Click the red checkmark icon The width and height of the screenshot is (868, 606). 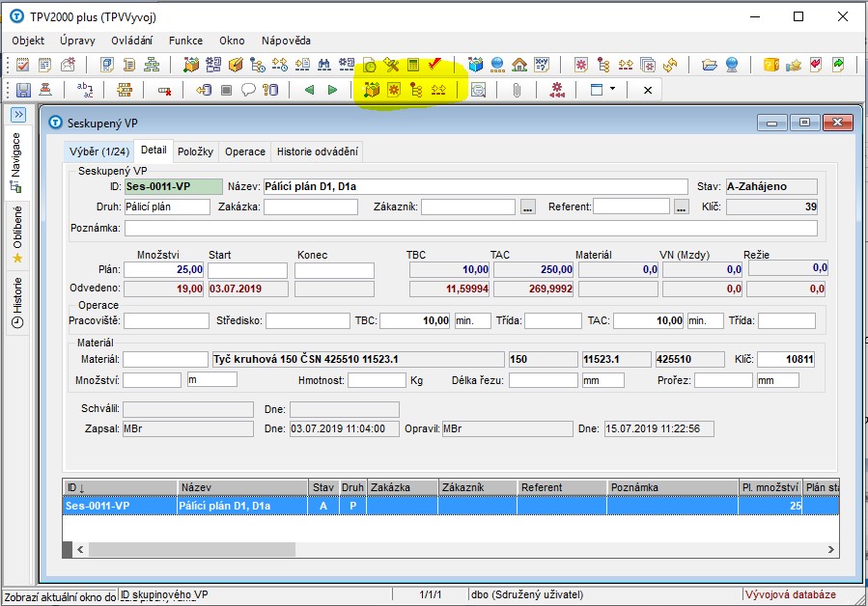coord(435,65)
